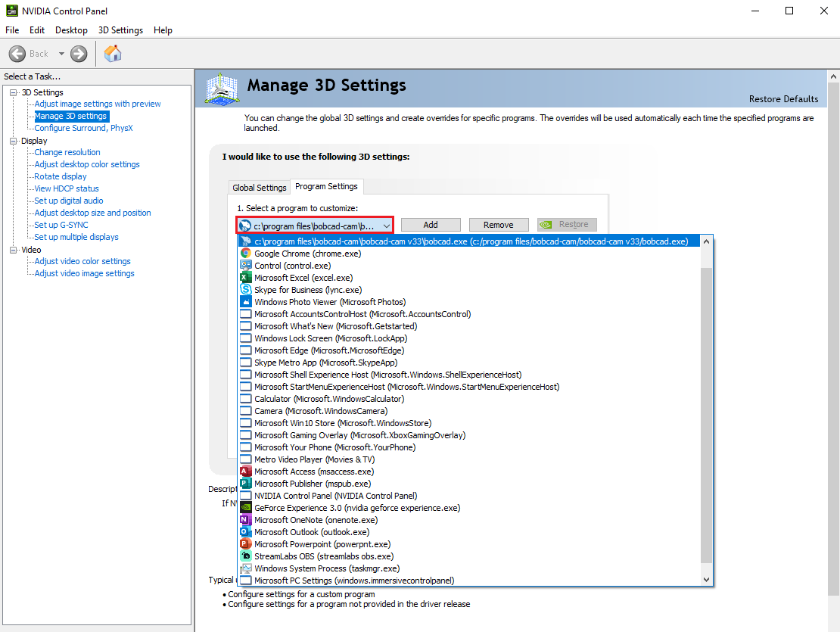The image size is (840, 632).
Task: Click the Add button
Action: (x=431, y=225)
